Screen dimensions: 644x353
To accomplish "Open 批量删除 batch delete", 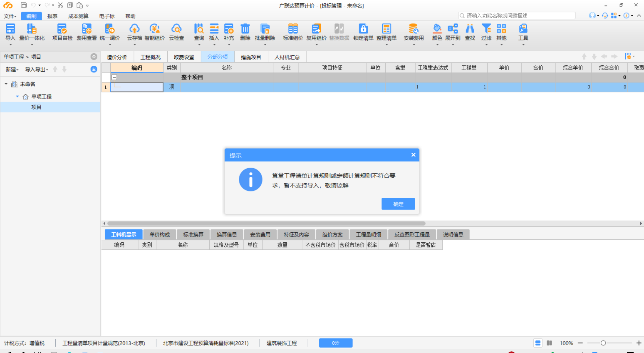I will [x=265, y=33].
